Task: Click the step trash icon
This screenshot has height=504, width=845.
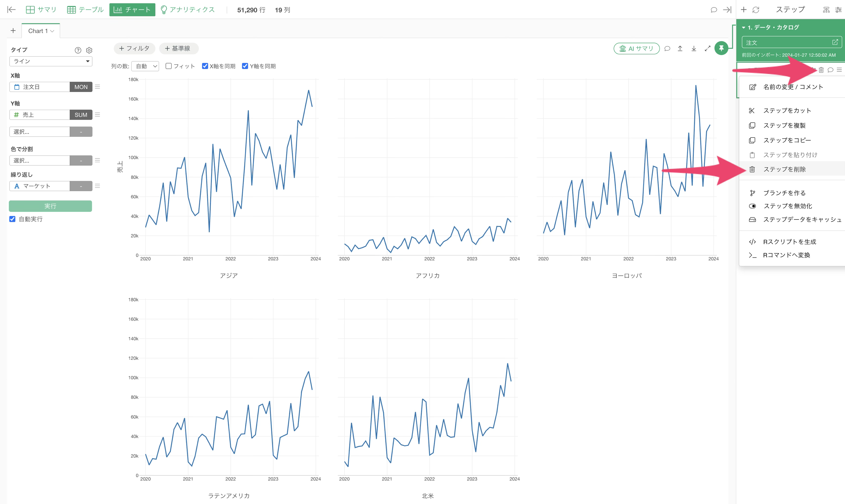Action: click(821, 70)
